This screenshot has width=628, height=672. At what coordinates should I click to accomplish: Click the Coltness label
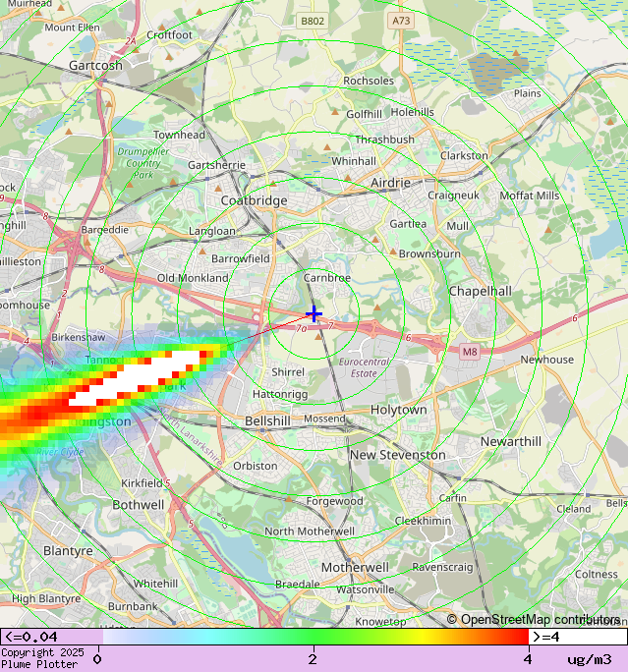coord(597,575)
